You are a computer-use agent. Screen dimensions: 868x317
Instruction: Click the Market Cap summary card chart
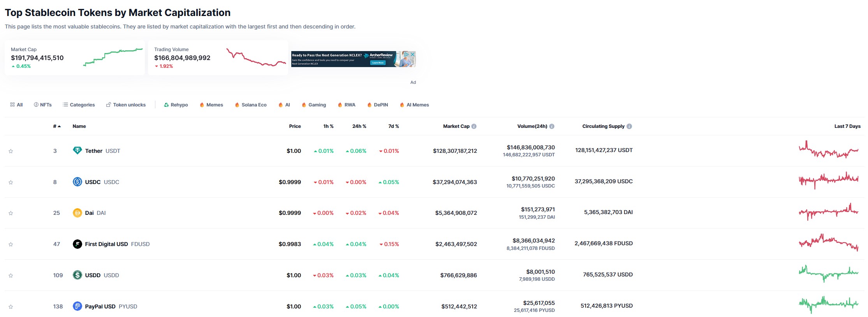click(x=113, y=57)
